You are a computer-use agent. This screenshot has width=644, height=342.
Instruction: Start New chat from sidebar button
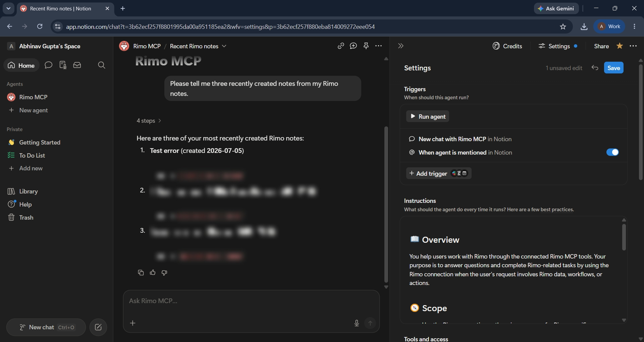tap(46, 327)
